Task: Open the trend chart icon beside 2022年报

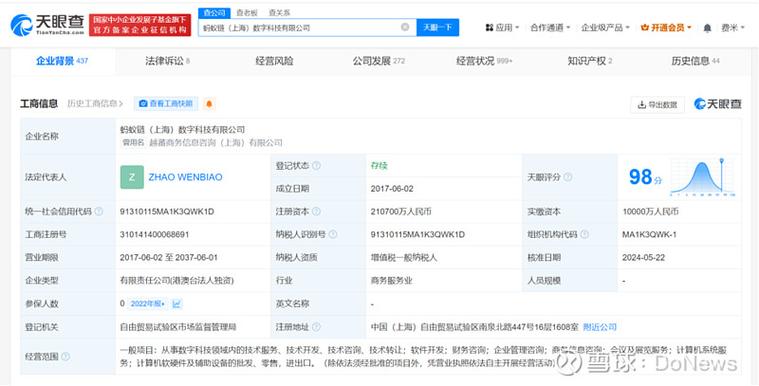Action: [x=177, y=304]
